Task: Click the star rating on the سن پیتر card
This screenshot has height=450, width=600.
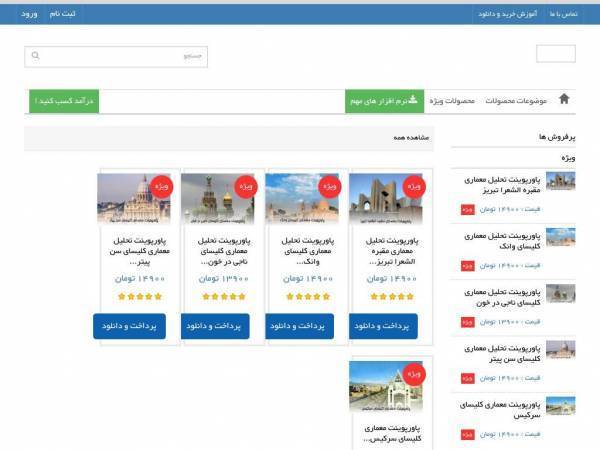Action: point(140,297)
